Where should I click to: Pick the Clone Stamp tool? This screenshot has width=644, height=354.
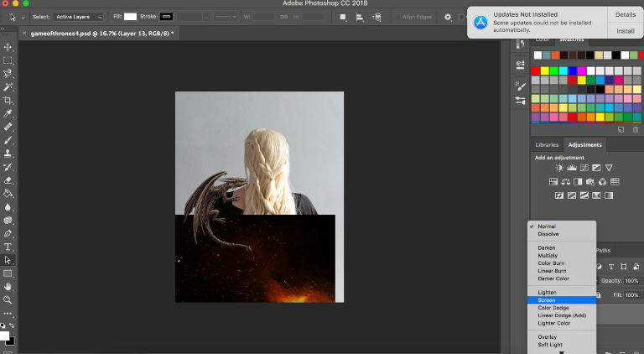8,154
